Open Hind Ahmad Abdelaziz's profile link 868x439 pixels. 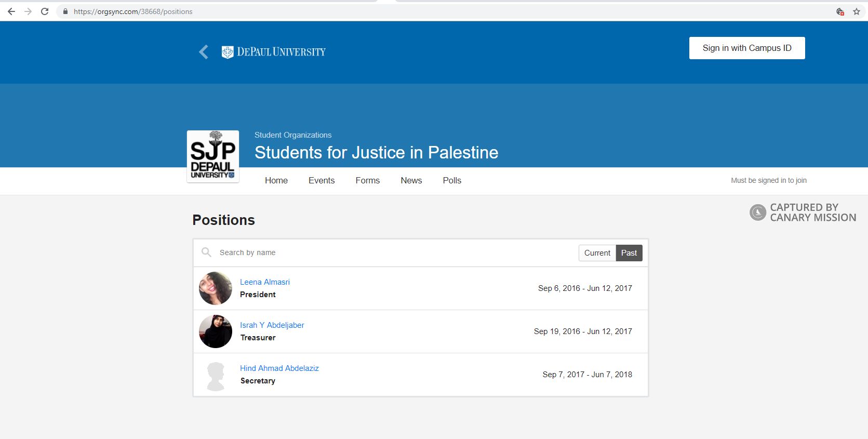[x=279, y=368]
